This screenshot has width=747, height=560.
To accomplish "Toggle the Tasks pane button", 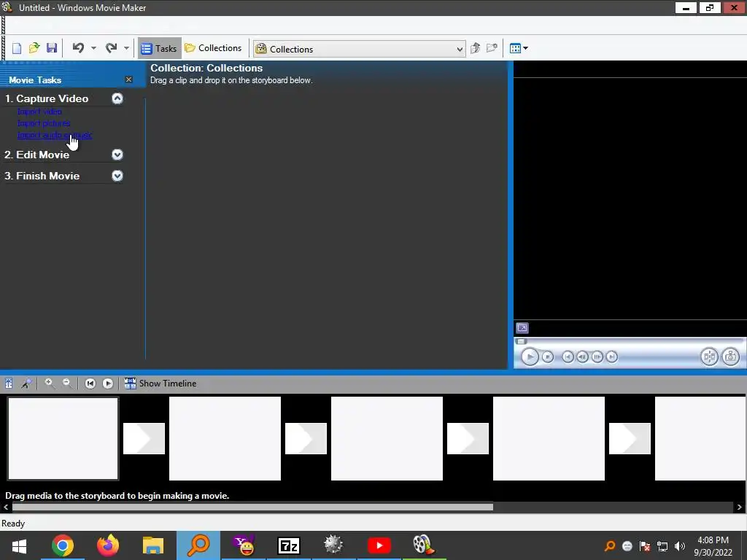I will (x=159, y=48).
